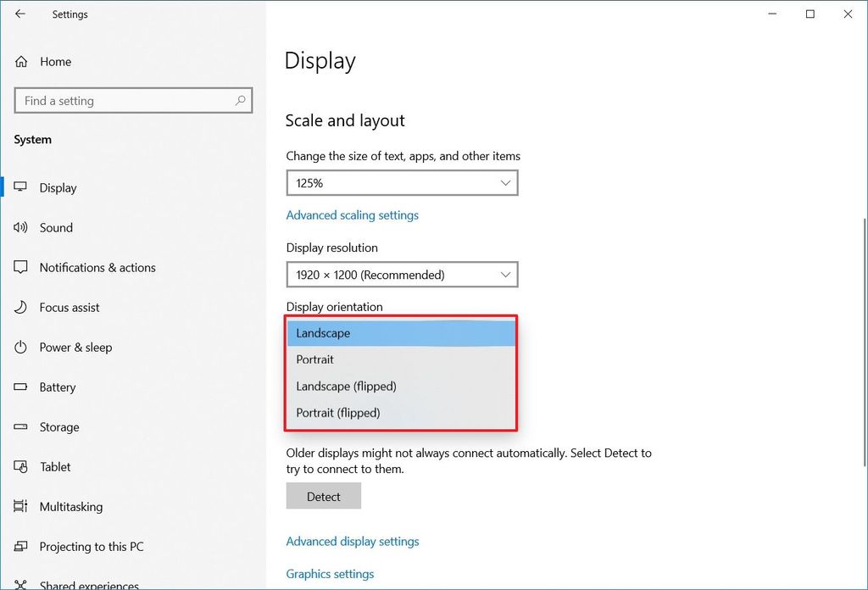Open the Home sidebar entry
The width and height of the screenshot is (868, 590).
[55, 61]
